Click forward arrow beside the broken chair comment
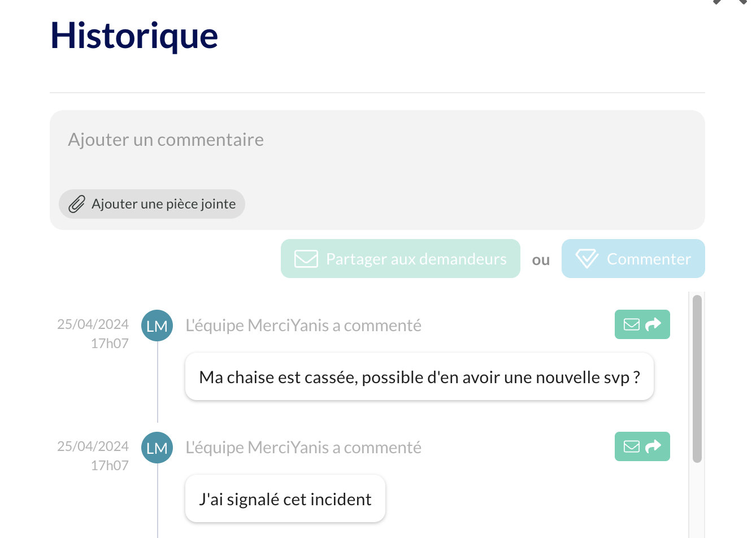 click(x=653, y=324)
